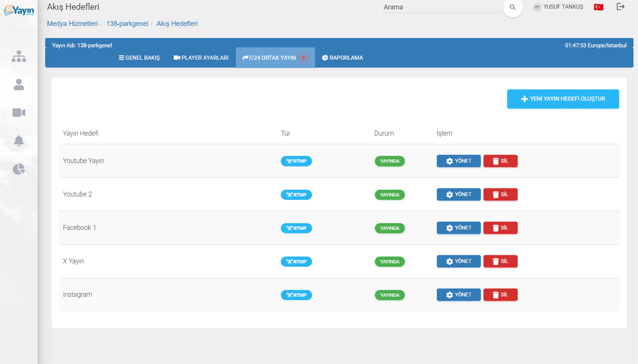This screenshot has width=638, height=364.
Task: Change language with Turkish flag icon
Action: (x=599, y=7)
